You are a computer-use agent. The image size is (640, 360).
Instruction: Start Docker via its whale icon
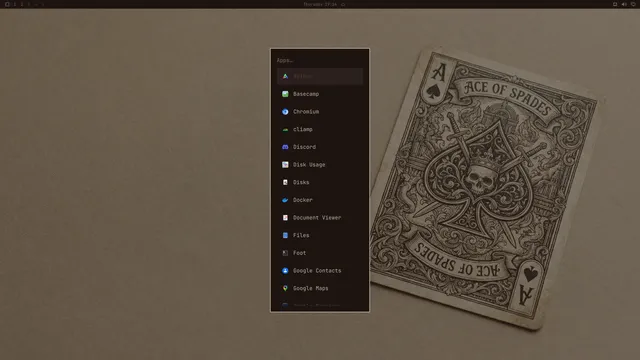285,200
